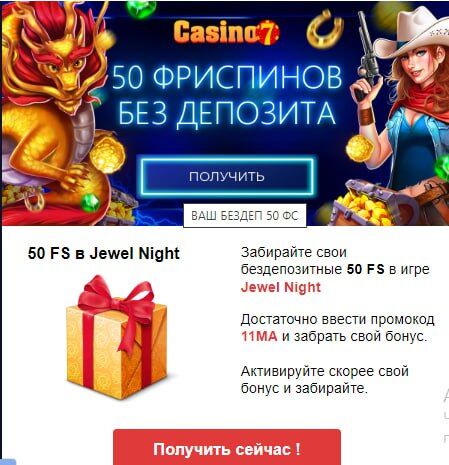Click the 11МА promo code text
Viewport: 449px width, 465px height.
(259, 336)
